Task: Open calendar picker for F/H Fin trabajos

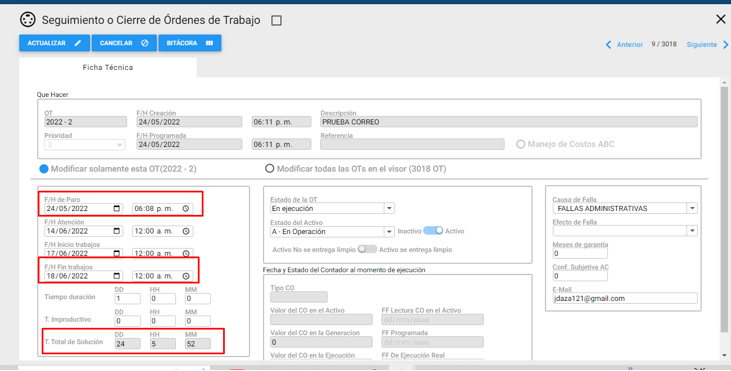Action: coord(117,275)
